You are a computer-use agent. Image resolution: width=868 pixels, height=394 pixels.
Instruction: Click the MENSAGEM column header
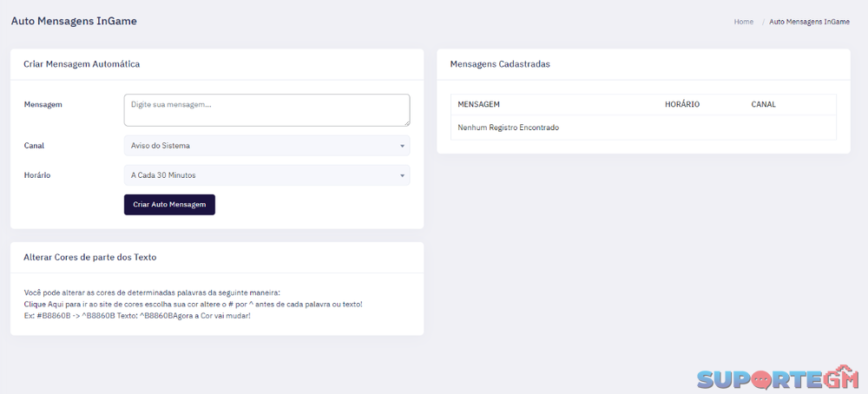[478, 104]
